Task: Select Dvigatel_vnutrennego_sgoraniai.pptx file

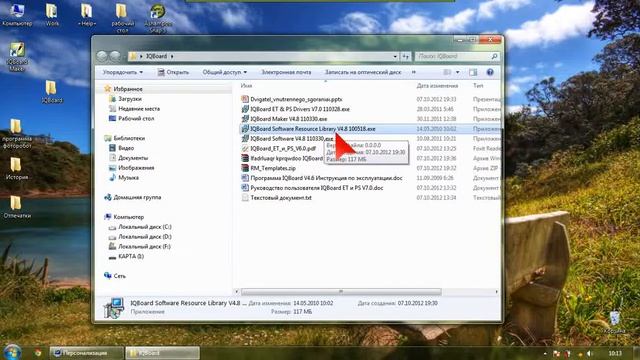Action: 296,99
